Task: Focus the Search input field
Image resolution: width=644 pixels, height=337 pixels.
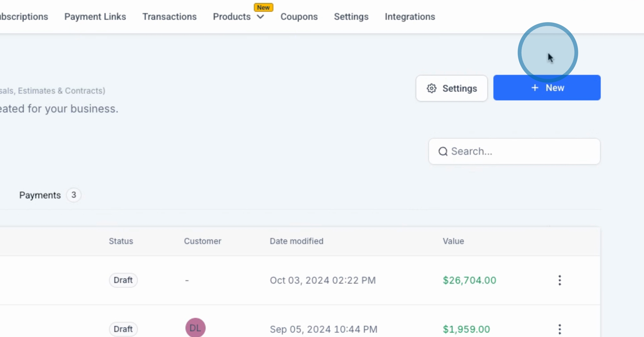Action: [x=514, y=151]
